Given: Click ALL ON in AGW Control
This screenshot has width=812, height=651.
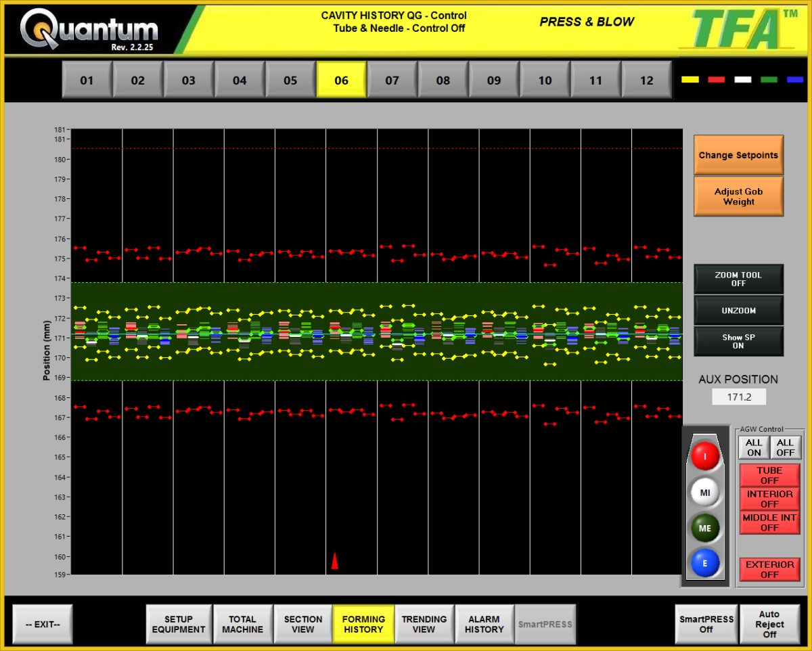Looking at the screenshot, I should tap(754, 447).
